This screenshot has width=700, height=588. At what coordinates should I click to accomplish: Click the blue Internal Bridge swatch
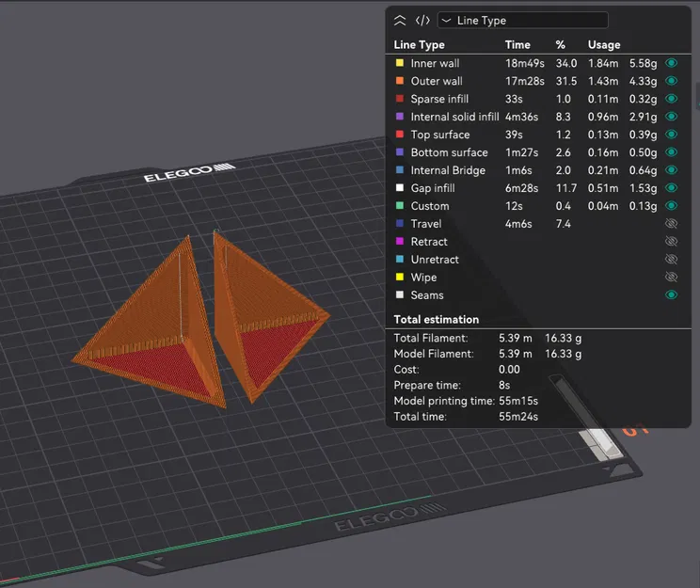coord(400,170)
